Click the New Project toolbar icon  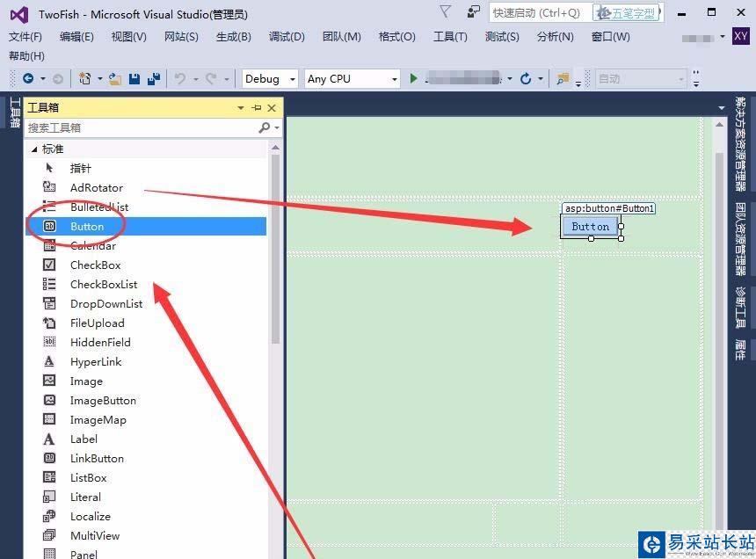[x=85, y=78]
